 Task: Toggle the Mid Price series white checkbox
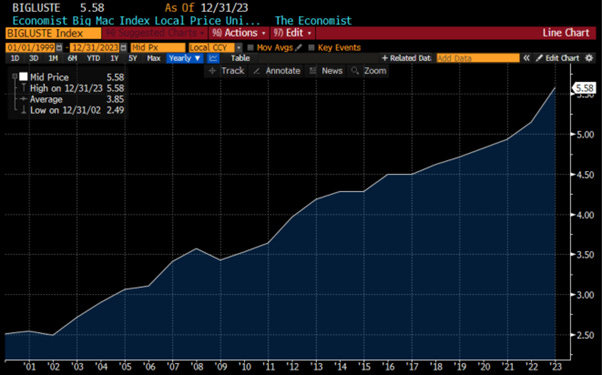point(23,77)
